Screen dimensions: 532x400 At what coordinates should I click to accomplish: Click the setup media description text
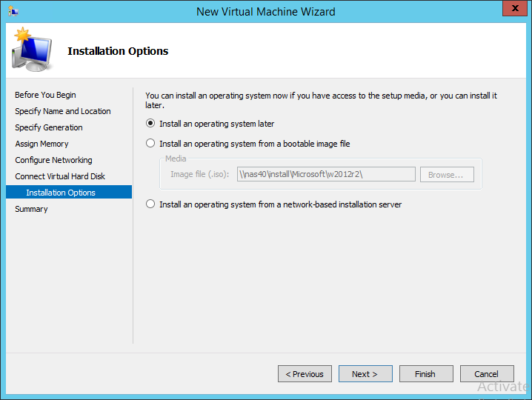click(x=321, y=101)
